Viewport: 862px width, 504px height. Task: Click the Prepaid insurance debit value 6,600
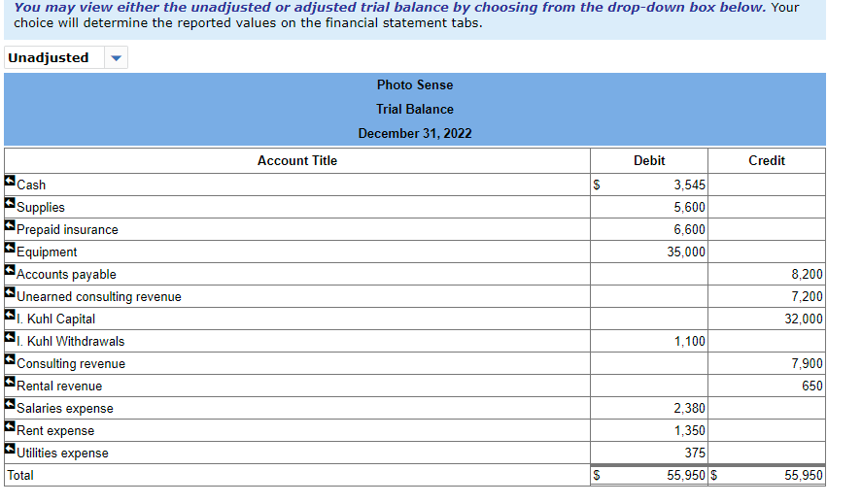point(689,230)
